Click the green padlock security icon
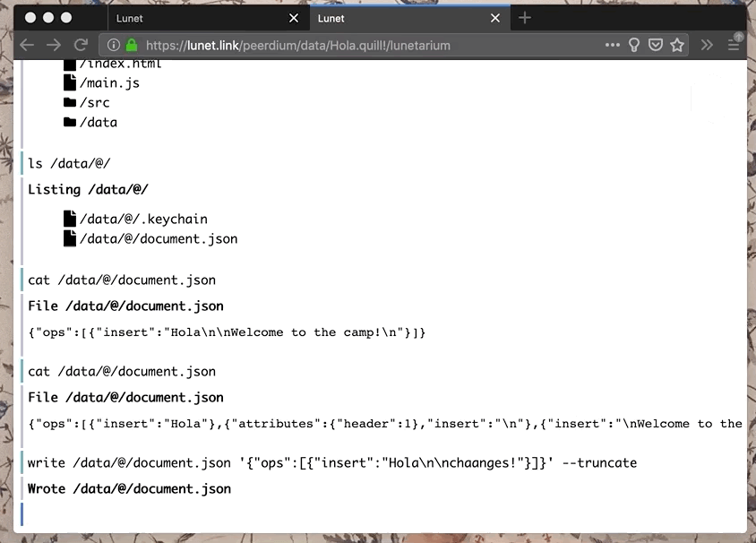756x543 pixels. 132,45
